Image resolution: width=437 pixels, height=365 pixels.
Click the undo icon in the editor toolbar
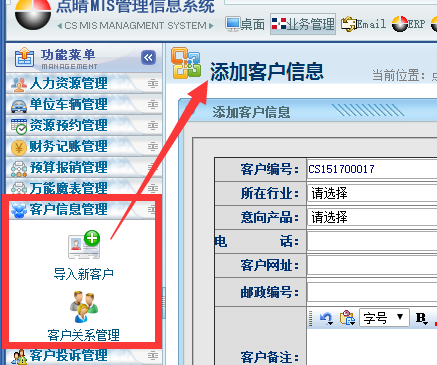tap(325, 318)
